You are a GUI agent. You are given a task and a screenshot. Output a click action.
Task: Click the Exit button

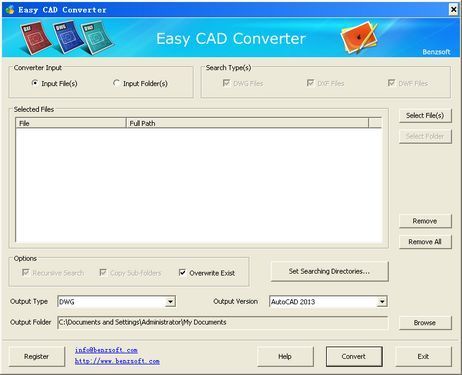(423, 356)
